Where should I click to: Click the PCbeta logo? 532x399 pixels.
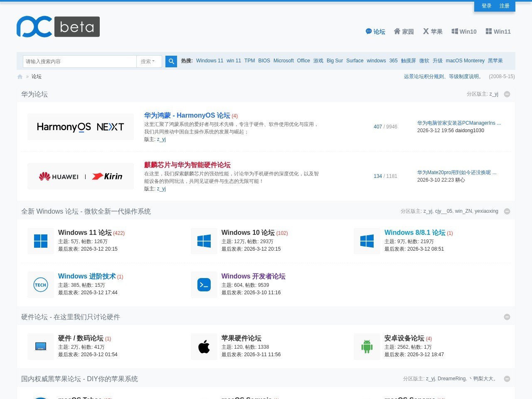tap(58, 27)
